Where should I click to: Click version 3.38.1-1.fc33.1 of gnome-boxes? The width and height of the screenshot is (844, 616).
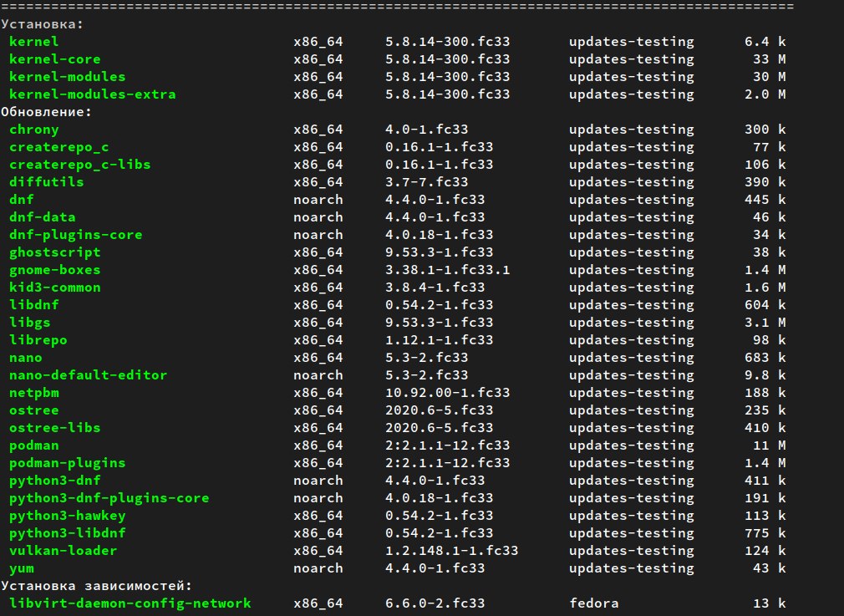[x=448, y=270]
